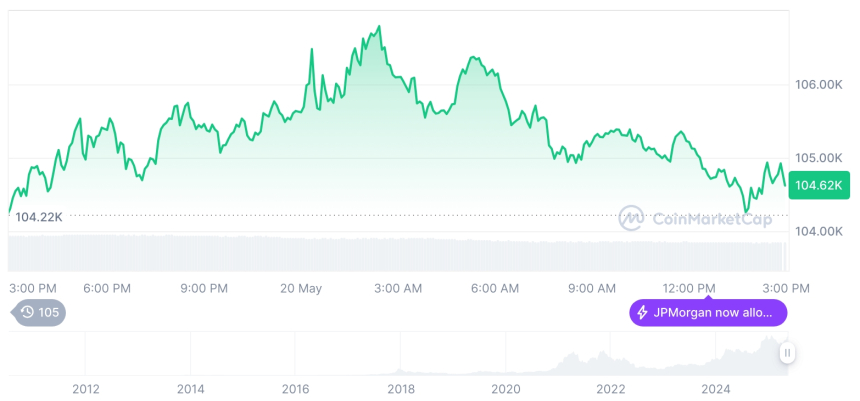The height and width of the screenshot is (401, 860).
Task: Click the 6:00 PM time axis label
Action: pyautogui.click(x=107, y=288)
